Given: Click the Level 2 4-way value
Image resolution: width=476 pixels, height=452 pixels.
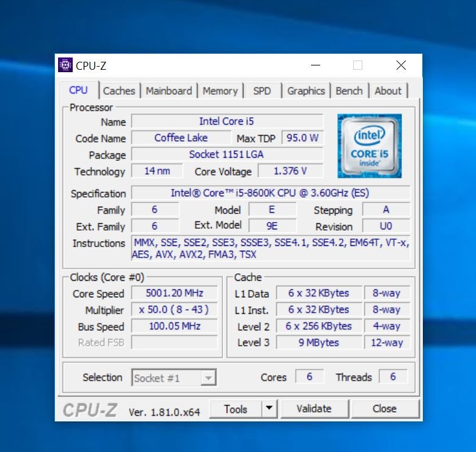Looking at the screenshot, I should [x=387, y=326].
